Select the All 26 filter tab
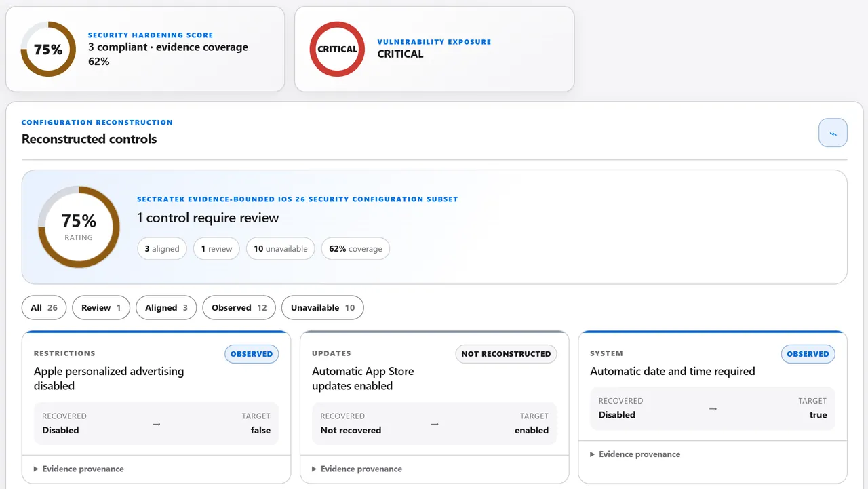Viewport: 868px width, 489px height. (x=44, y=307)
